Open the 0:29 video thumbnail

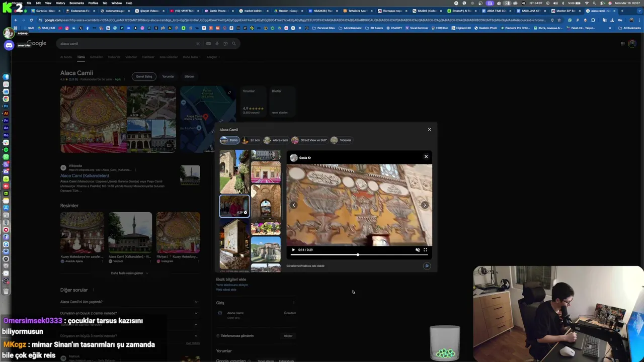point(234,206)
